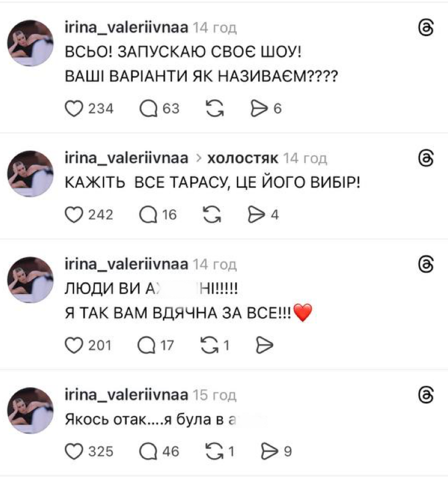This screenshot has width=448, height=479.
Task: Share the post with 9 shares
Action: 269,451
